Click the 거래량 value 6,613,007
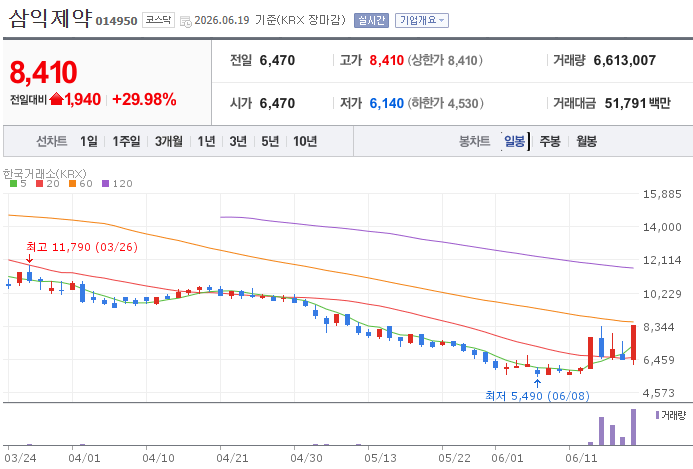 [x=624, y=61]
